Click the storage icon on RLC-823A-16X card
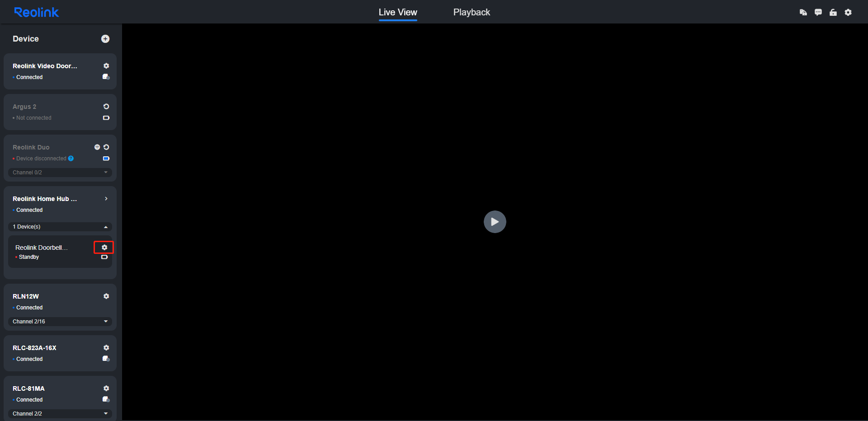The height and width of the screenshot is (421, 868). coord(106,359)
